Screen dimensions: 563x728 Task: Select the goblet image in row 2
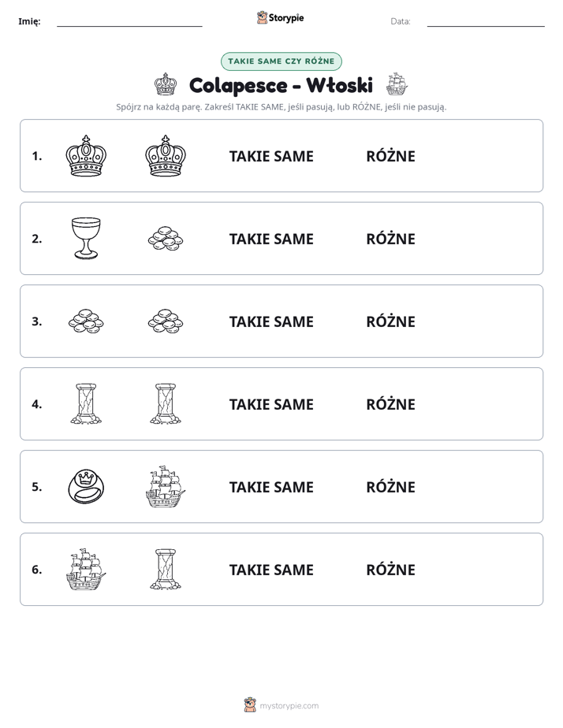86,238
